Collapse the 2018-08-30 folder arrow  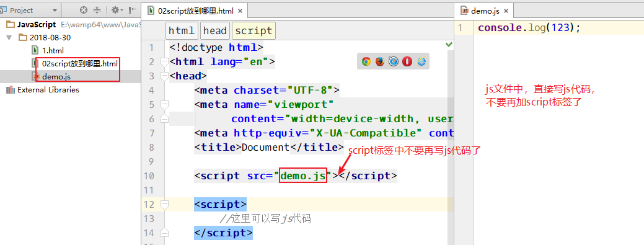[9, 37]
